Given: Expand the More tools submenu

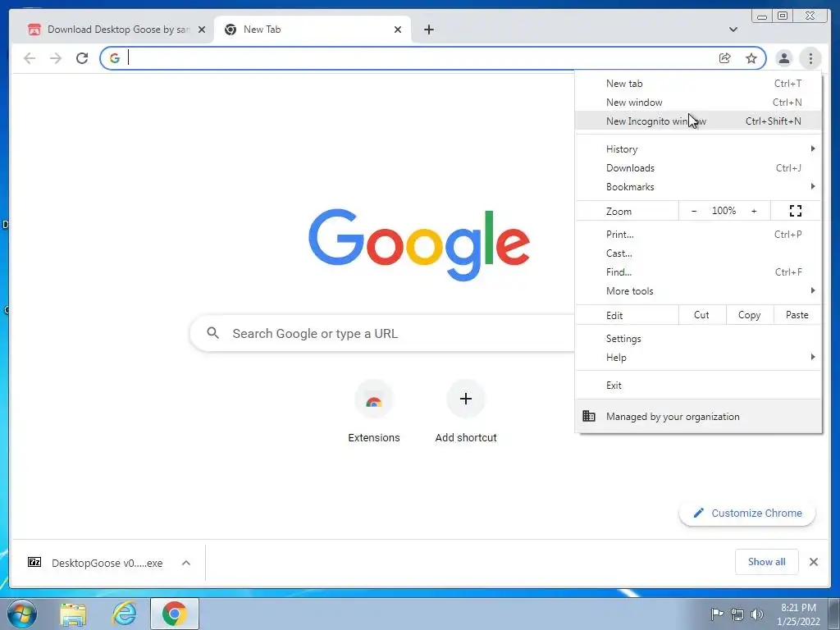Looking at the screenshot, I should point(698,291).
